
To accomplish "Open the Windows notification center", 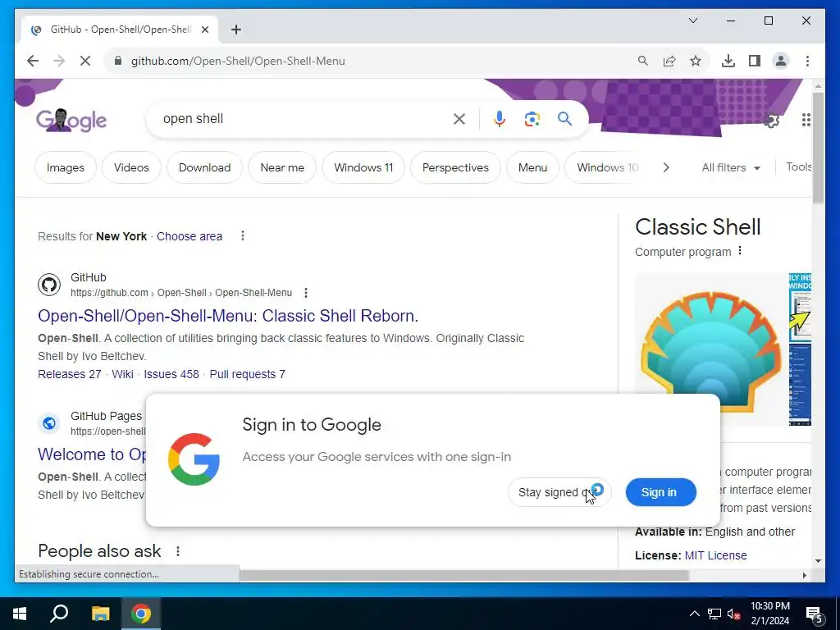I will click(815, 615).
